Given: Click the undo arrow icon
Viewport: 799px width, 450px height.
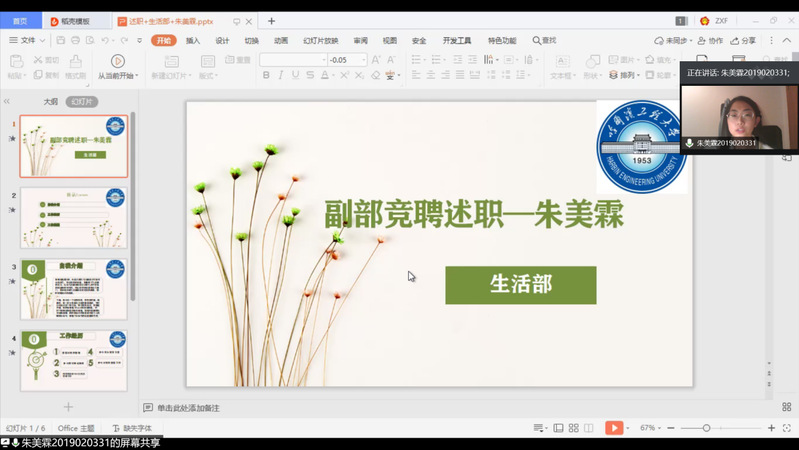Looking at the screenshot, I should click(x=105, y=40).
